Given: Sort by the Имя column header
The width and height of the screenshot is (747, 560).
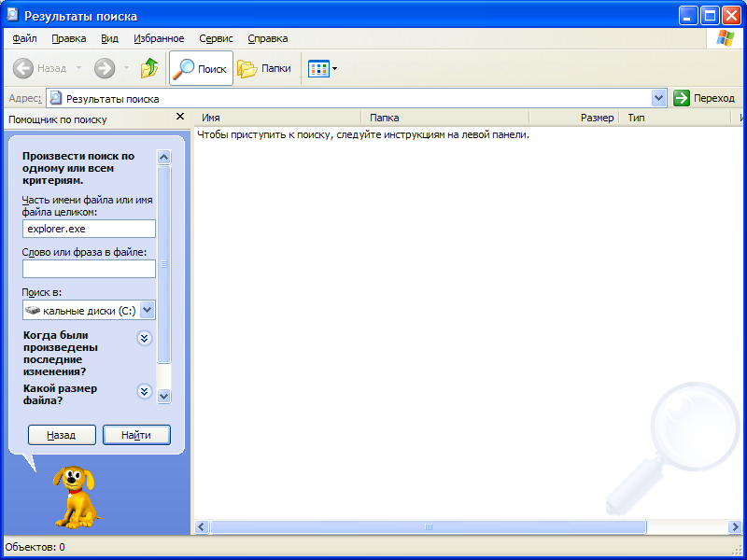Looking at the screenshot, I should tap(277, 118).
